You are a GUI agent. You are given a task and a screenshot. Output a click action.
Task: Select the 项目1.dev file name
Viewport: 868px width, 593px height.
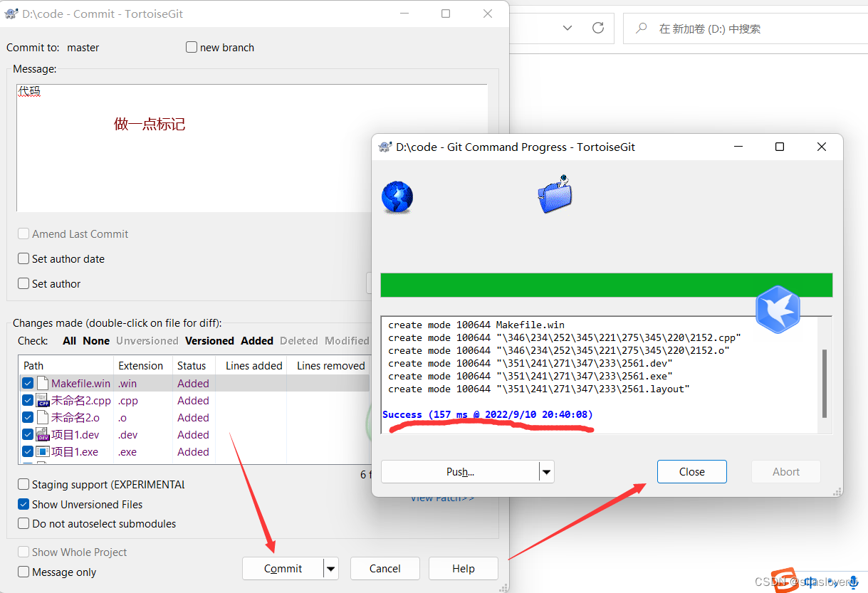pos(75,434)
